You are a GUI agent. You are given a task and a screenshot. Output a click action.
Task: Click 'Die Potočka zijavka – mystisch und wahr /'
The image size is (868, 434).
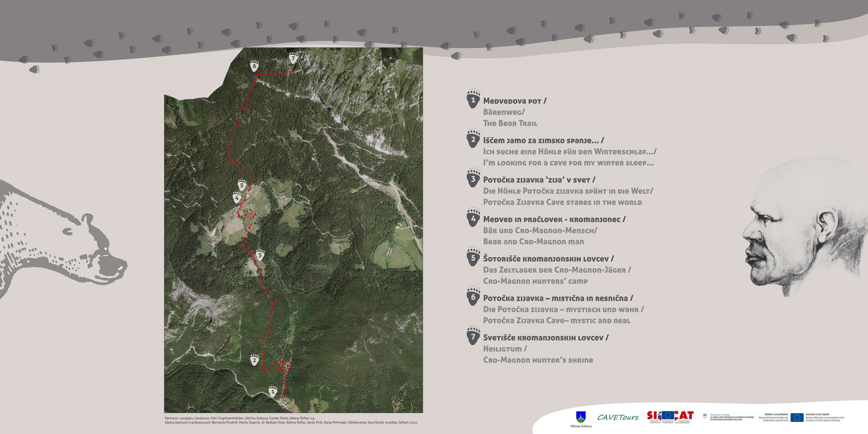click(563, 309)
